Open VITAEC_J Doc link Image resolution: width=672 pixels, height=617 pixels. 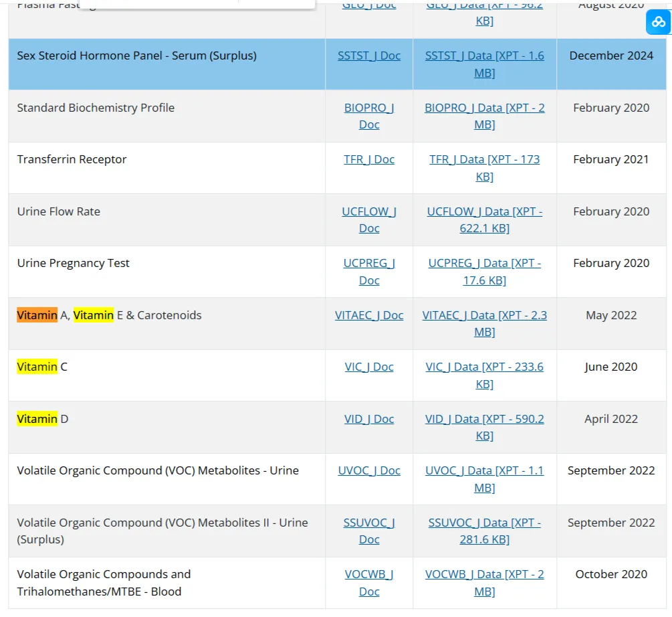[369, 316]
